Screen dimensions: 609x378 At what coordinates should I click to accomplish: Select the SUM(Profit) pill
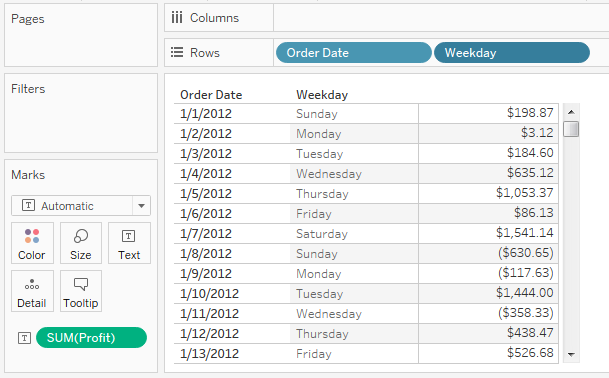pyautogui.click(x=91, y=338)
